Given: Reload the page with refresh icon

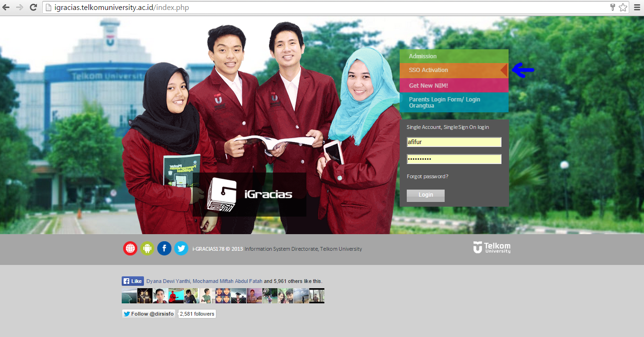Looking at the screenshot, I should (x=34, y=8).
